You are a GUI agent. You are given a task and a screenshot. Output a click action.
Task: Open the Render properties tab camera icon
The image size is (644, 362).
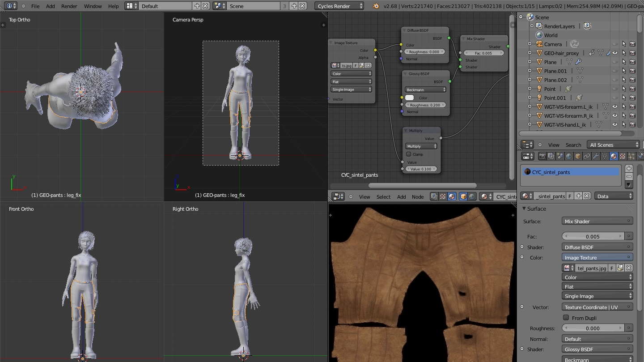click(x=542, y=156)
